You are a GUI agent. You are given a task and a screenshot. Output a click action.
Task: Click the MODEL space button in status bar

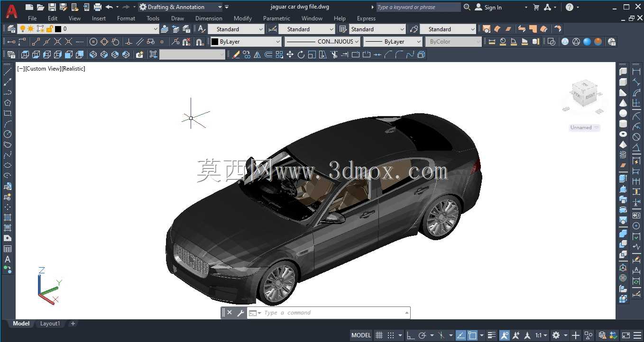(361, 335)
